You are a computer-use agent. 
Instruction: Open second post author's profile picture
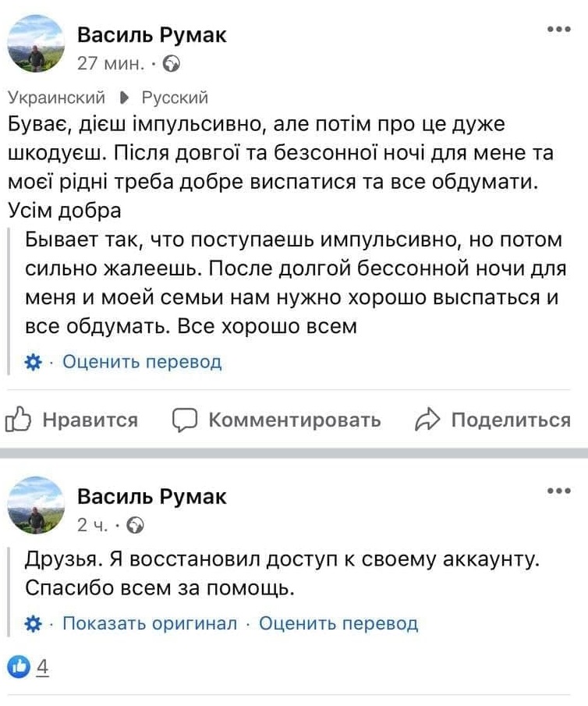coord(36,505)
